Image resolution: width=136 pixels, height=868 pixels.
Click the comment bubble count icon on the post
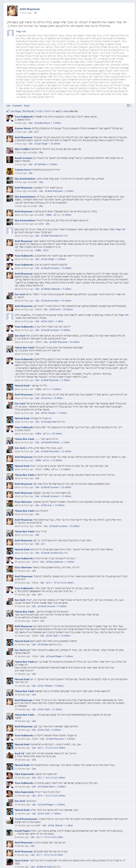[128, 105]
